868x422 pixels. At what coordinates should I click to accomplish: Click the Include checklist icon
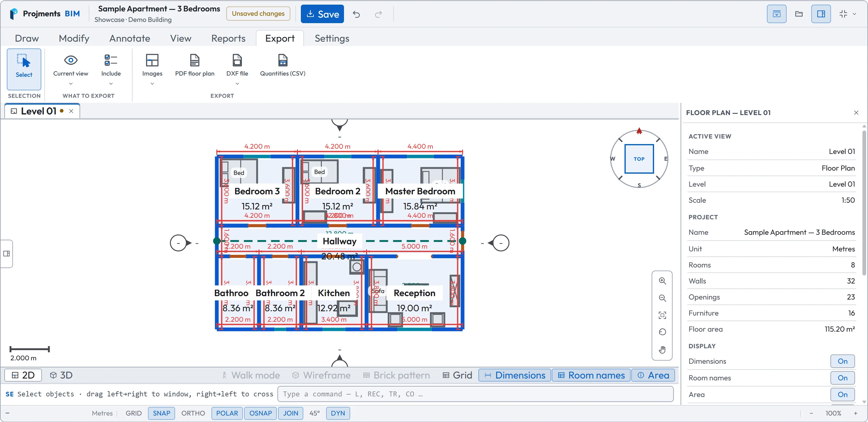[111, 60]
